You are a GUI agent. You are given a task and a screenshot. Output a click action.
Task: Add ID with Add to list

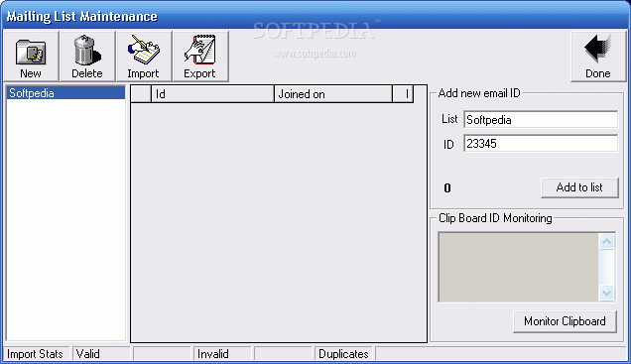coord(579,187)
